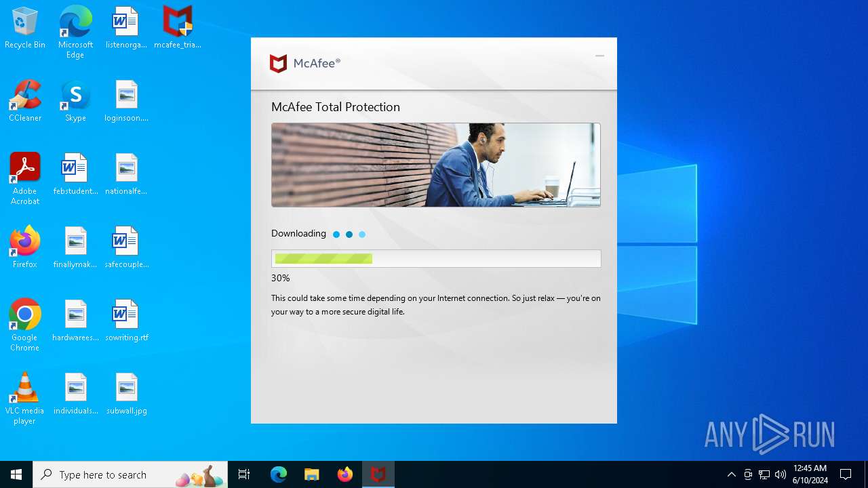Viewport: 868px width, 488px height.
Task: Open the listenorga Word document
Action: click(x=126, y=28)
